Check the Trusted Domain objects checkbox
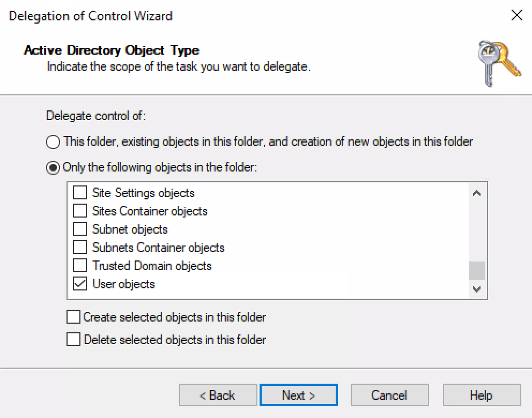The height and width of the screenshot is (418, 532). click(80, 265)
